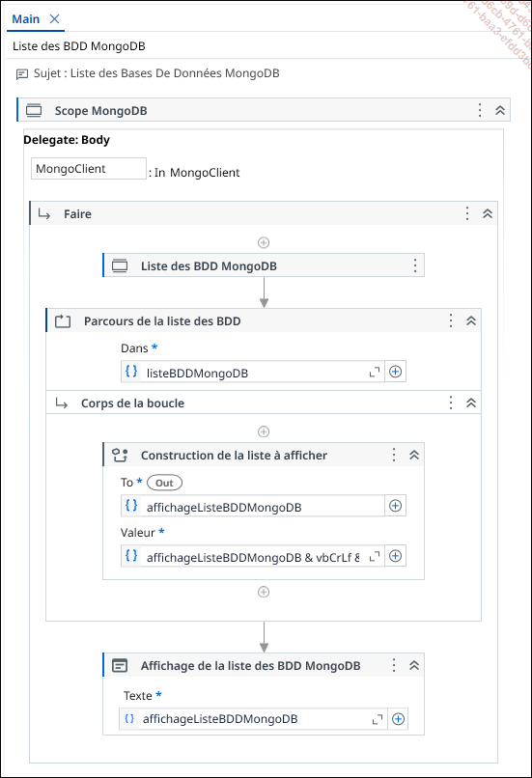Open Construction de la liste options menu

(x=394, y=455)
